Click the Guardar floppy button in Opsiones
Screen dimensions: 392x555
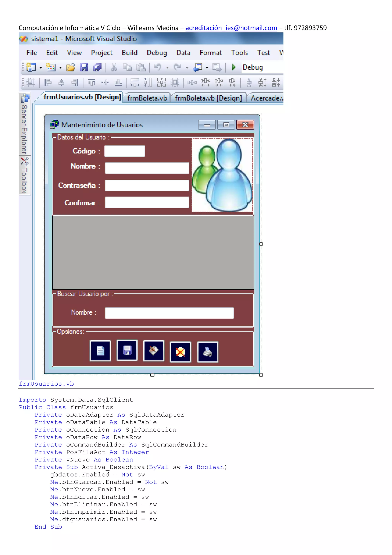[127, 350]
